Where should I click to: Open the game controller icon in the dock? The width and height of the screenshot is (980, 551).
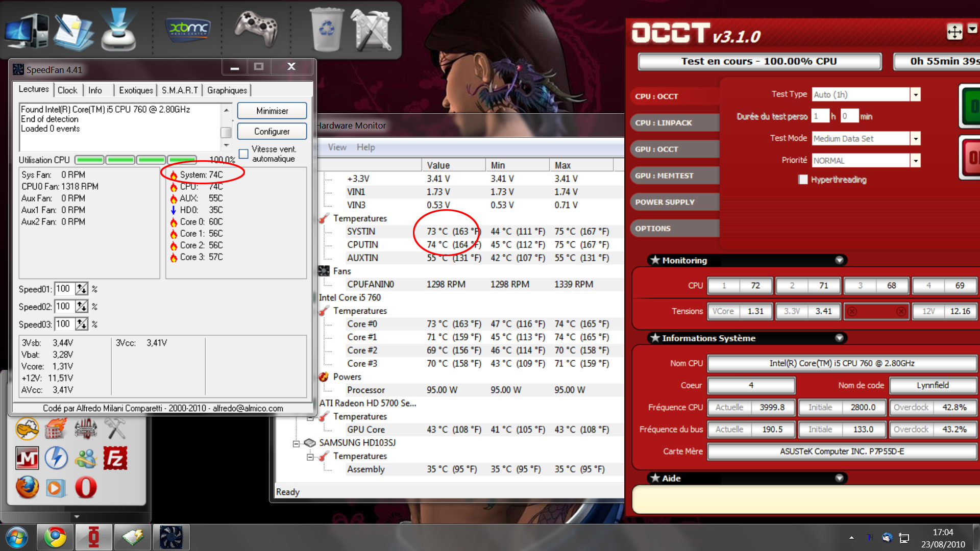[256, 30]
